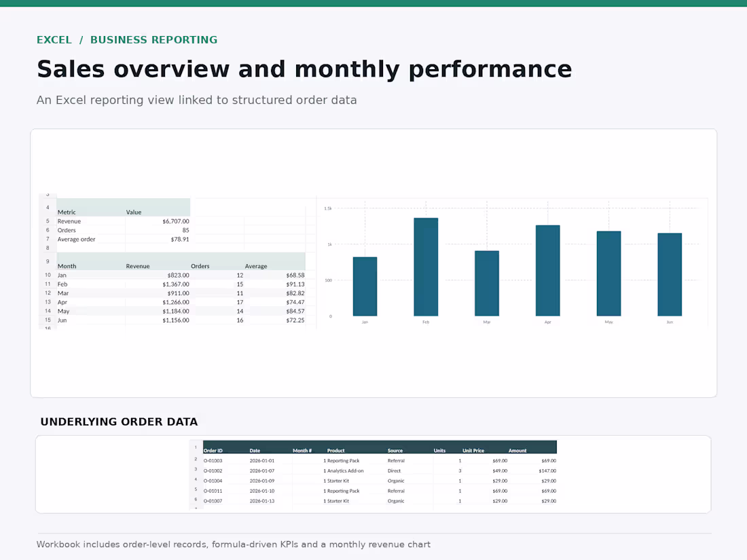Select the unit price cell $49.00

[x=485, y=471]
